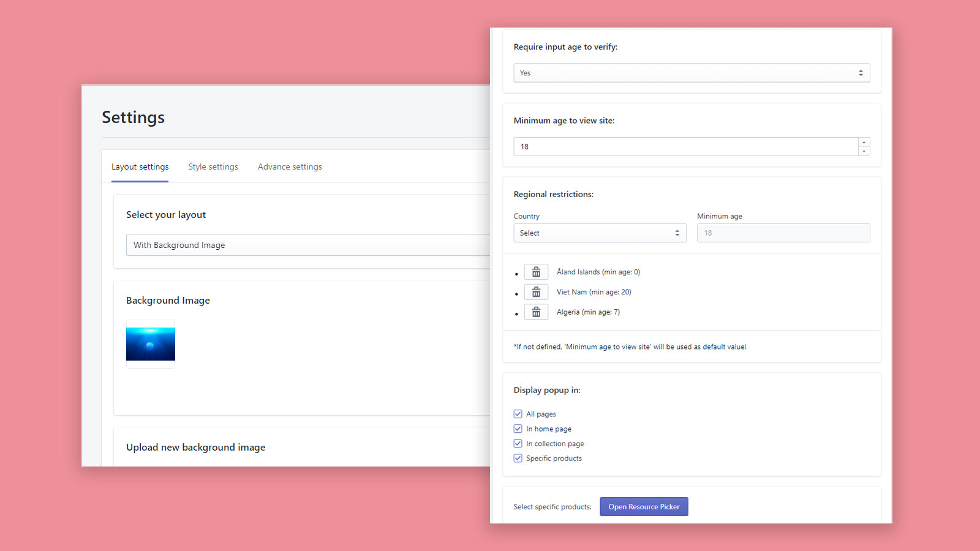Uncheck the All pages checkbox
This screenshot has width=980, height=551.
[x=518, y=414]
